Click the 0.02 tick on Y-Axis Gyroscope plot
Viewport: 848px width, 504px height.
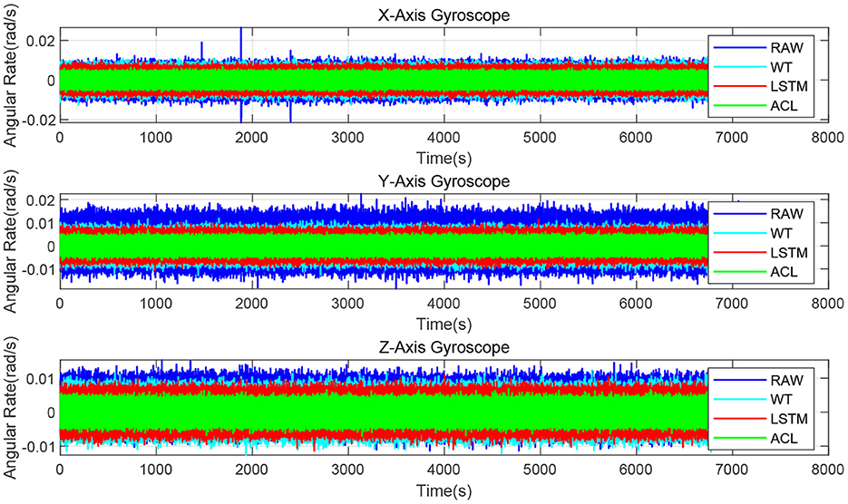[41, 200]
